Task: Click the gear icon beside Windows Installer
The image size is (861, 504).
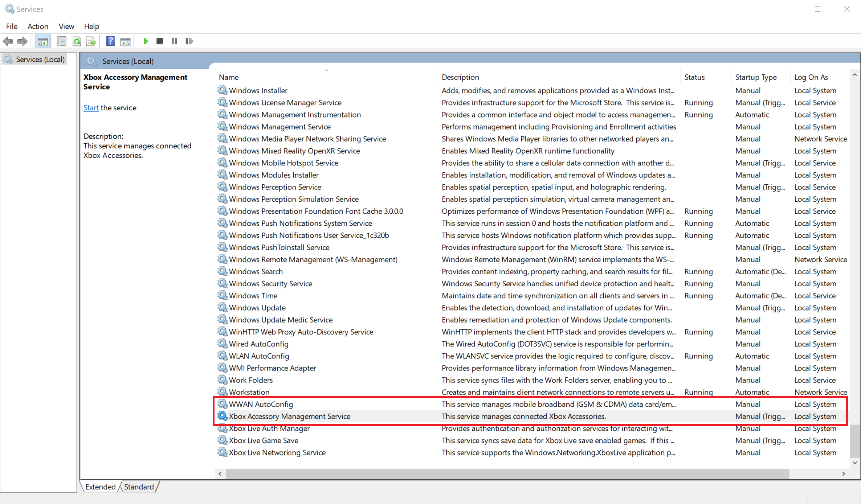Action: 222,90
